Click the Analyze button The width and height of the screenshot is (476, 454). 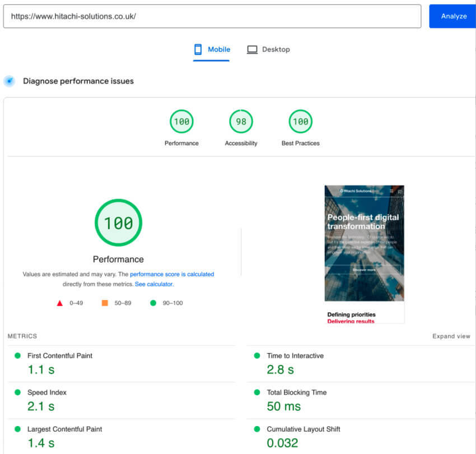tap(453, 16)
